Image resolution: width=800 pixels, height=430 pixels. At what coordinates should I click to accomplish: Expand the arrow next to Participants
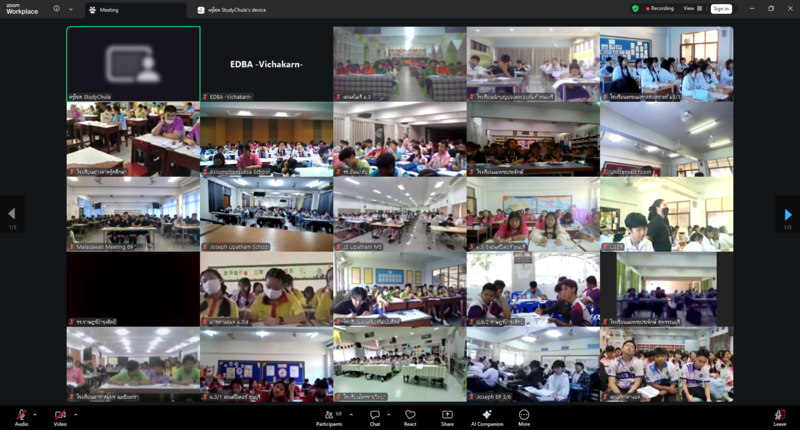click(x=351, y=415)
